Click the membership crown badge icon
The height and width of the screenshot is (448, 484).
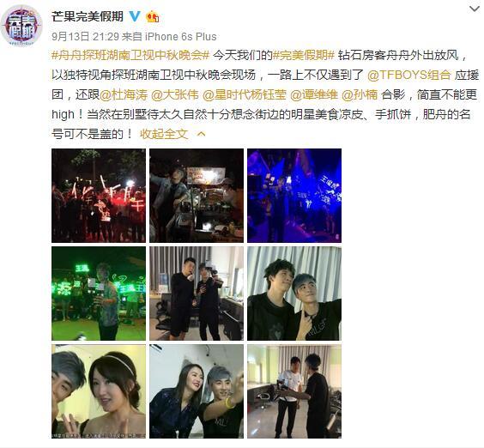point(153,16)
